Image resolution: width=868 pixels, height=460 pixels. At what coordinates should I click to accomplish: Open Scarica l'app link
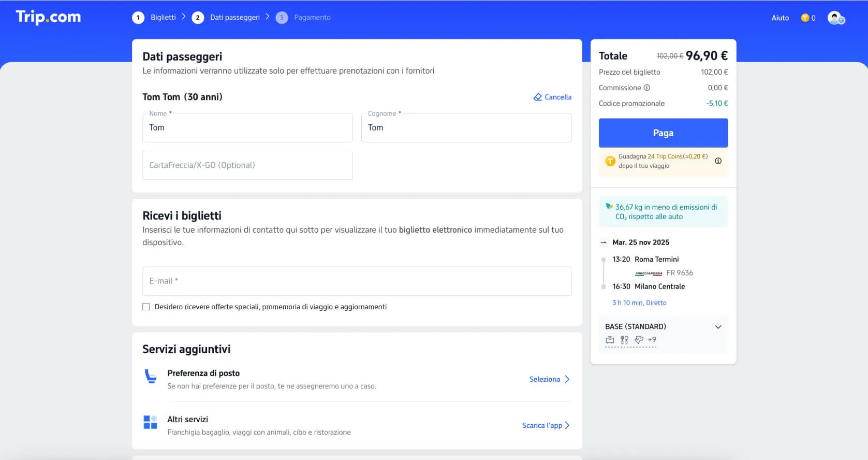pyautogui.click(x=546, y=425)
